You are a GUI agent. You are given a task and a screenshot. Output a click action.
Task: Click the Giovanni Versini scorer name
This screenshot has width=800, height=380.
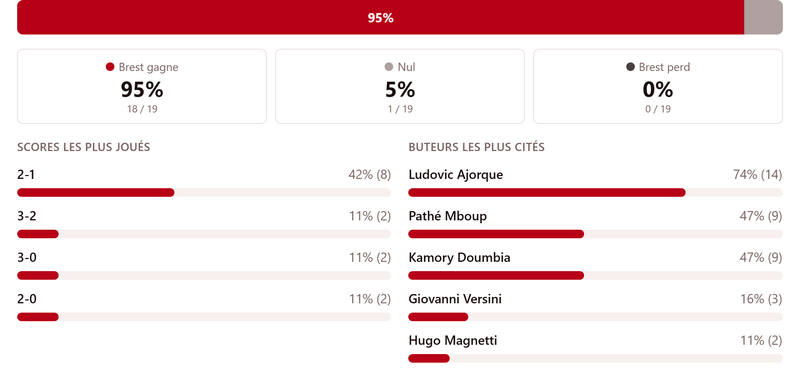click(455, 299)
